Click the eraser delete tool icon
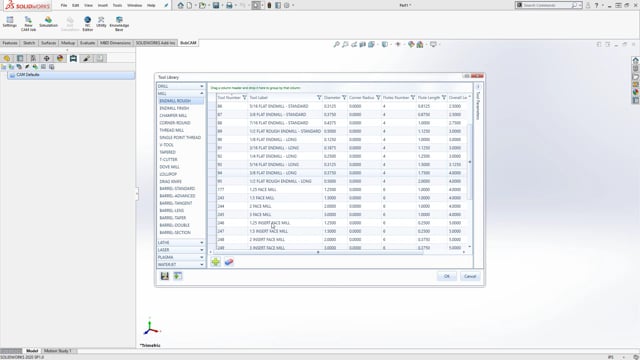The image size is (640, 360). coord(229,262)
